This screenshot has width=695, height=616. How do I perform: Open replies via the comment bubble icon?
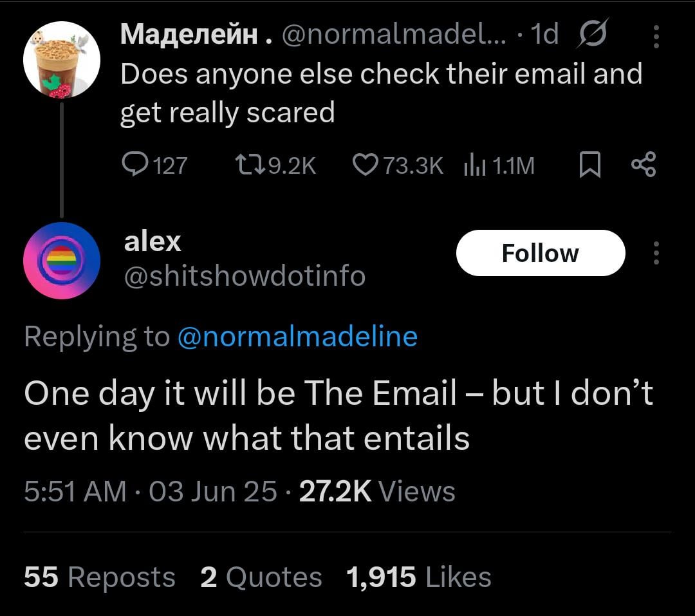(134, 165)
